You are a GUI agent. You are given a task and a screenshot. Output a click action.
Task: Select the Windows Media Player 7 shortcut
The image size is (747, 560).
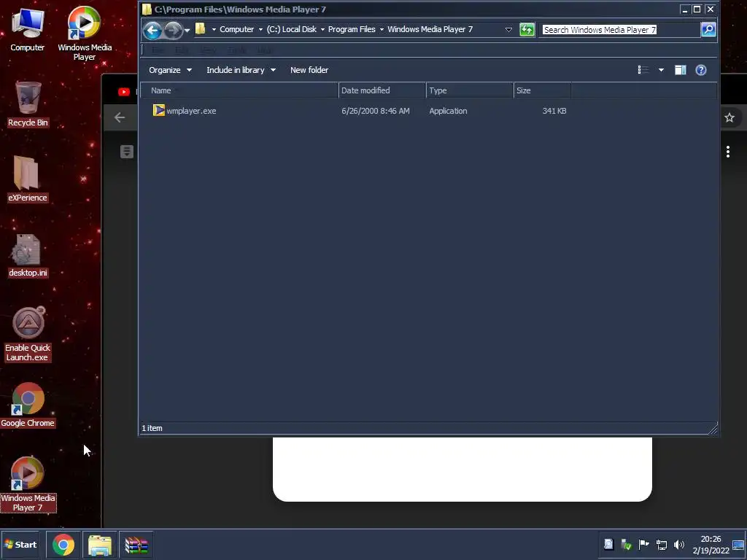click(x=28, y=484)
